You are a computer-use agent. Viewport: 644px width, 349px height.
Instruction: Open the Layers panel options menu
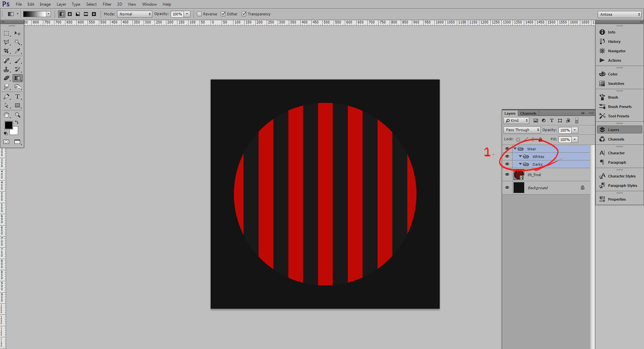click(591, 113)
